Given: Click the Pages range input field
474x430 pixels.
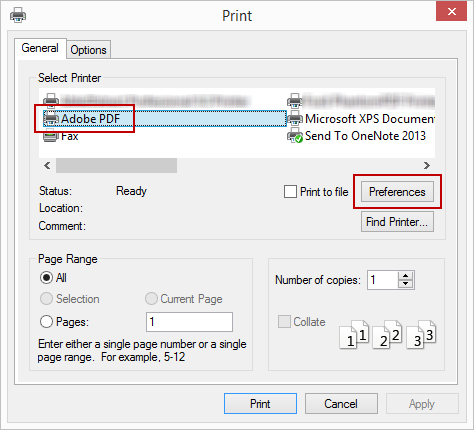Looking at the screenshot, I should tap(189, 322).
